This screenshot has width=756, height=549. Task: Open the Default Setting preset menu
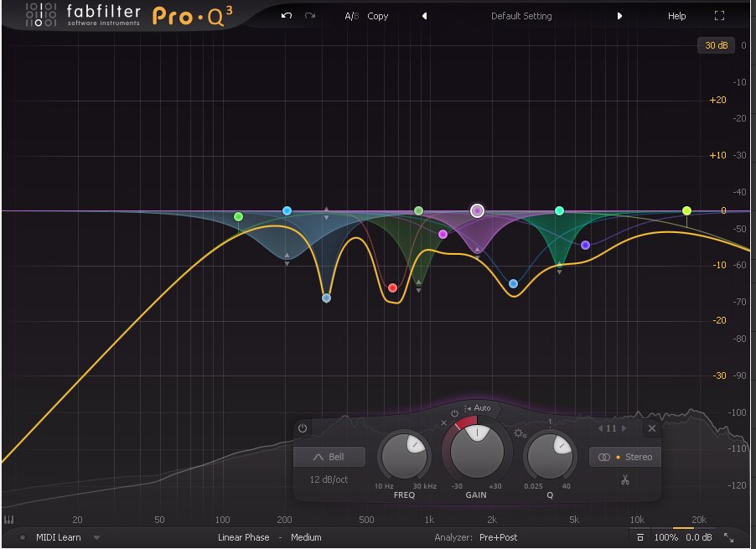click(x=521, y=16)
